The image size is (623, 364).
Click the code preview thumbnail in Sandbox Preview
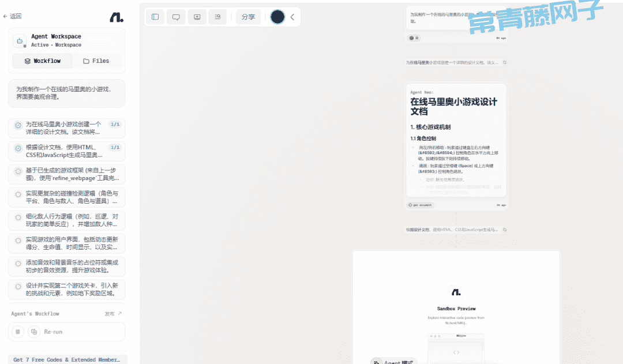click(x=456, y=348)
